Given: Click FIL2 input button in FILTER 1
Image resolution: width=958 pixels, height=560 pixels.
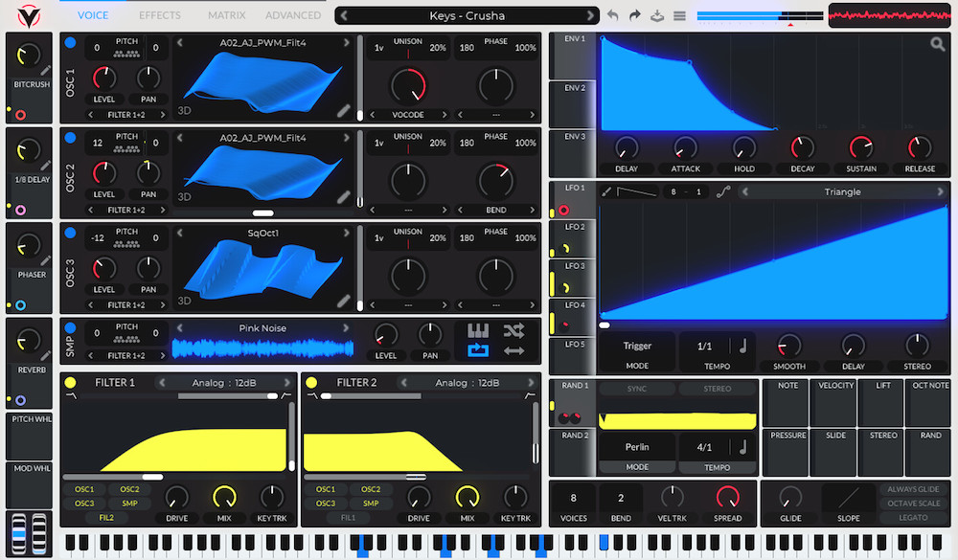Looking at the screenshot, I should pyautogui.click(x=106, y=517).
